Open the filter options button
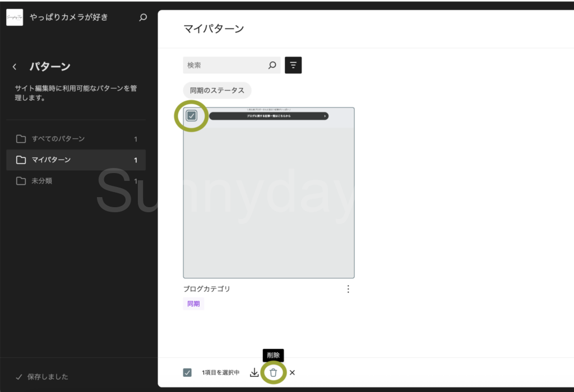Screen dimensions: 574x392 (x=293, y=66)
